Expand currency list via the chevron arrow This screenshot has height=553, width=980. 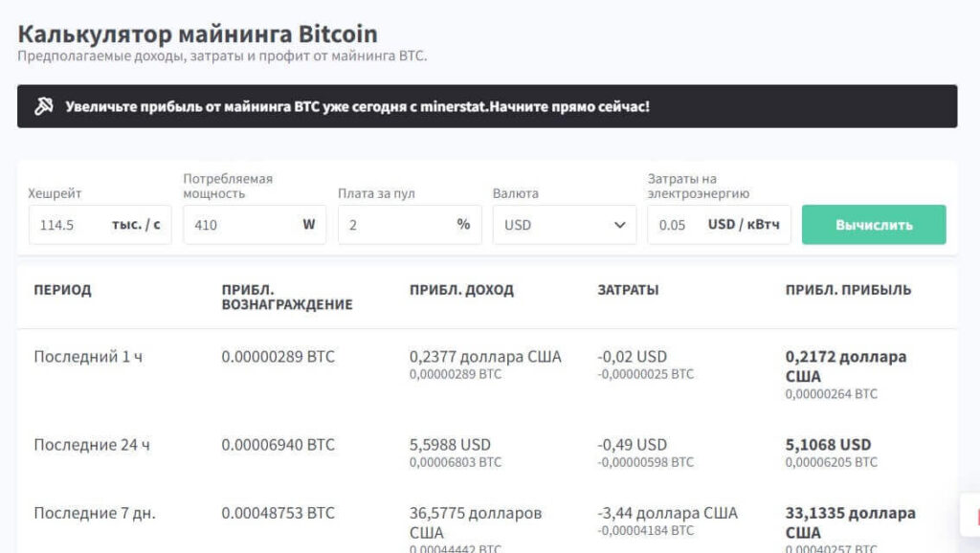pyautogui.click(x=619, y=226)
